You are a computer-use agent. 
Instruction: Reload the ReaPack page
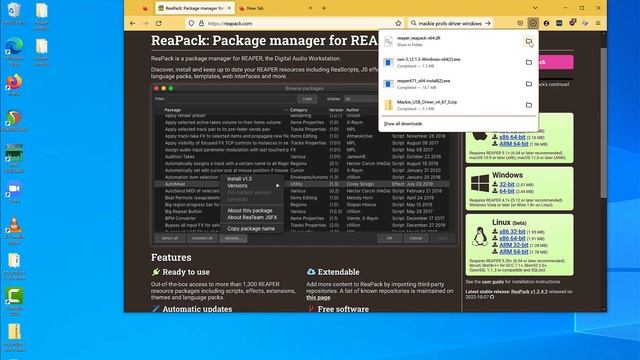[x=159, y=24]
